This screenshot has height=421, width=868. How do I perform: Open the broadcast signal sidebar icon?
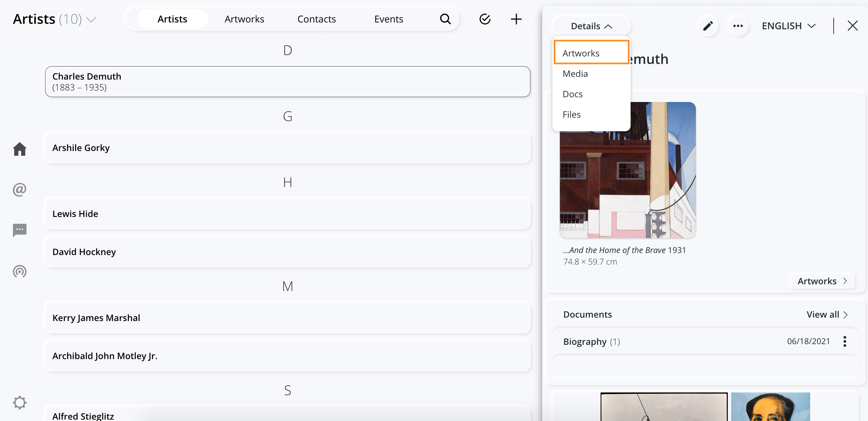pyautogui.click(x=20, y=271)
